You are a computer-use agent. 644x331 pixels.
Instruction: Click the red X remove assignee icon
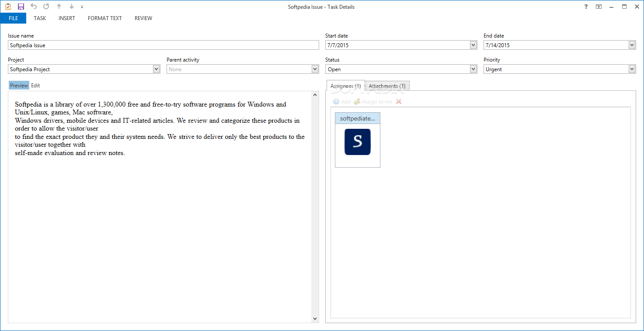[x=399, y=102]
